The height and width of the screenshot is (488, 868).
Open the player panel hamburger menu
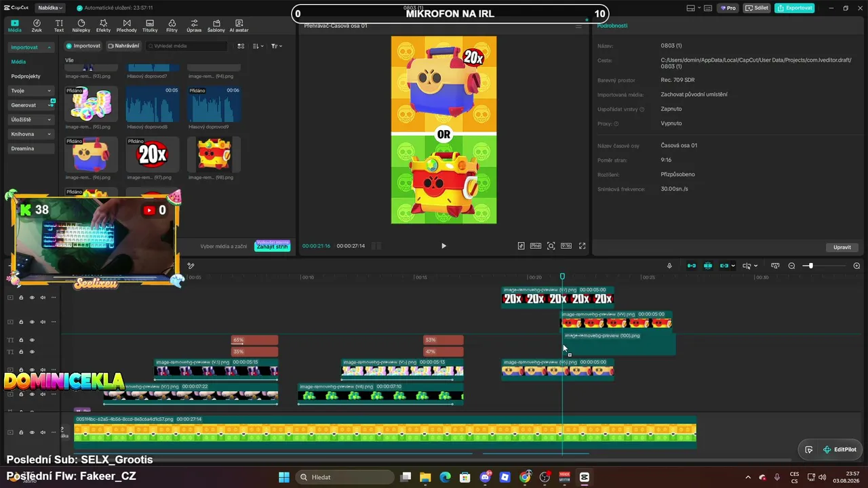578,26
